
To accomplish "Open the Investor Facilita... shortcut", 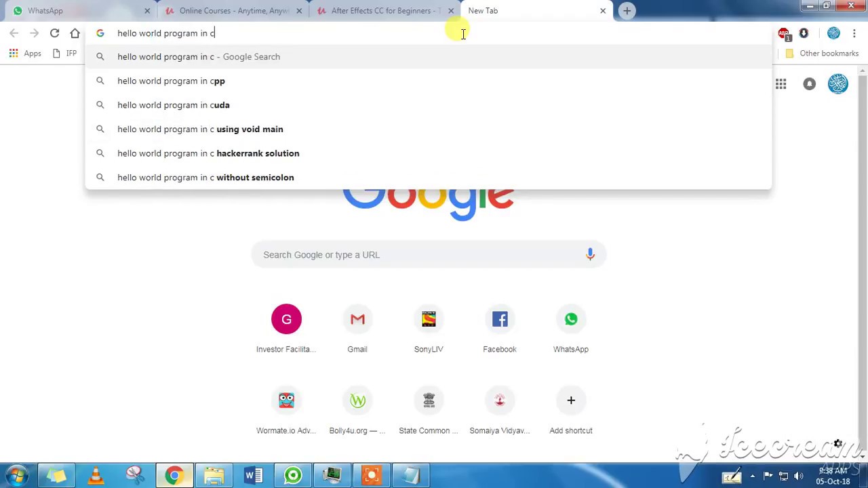I will point(286,329).
